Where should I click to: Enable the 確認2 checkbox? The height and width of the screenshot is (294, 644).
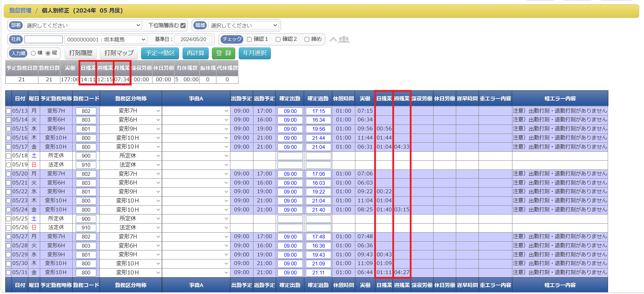point(278,39)
